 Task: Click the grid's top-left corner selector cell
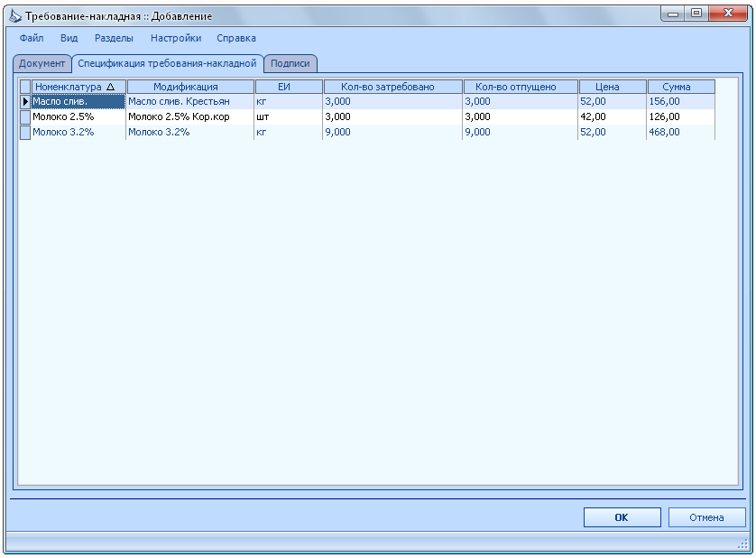(25, 87)
